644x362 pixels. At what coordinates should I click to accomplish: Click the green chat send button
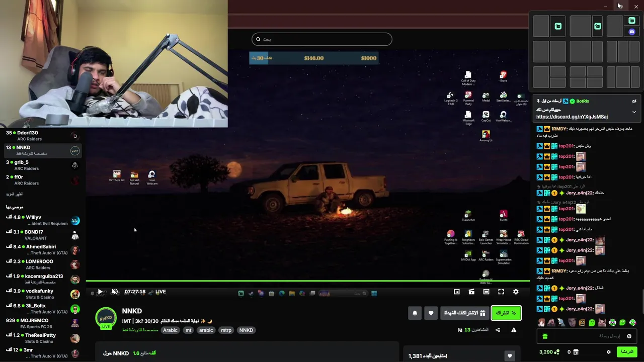pos(627,352)
